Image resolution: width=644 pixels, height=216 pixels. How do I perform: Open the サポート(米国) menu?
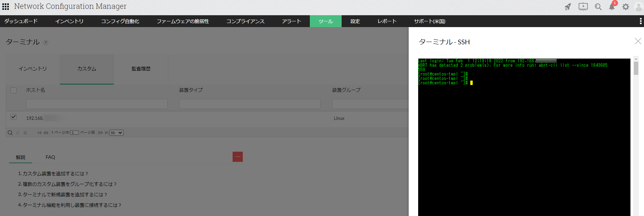430,21
